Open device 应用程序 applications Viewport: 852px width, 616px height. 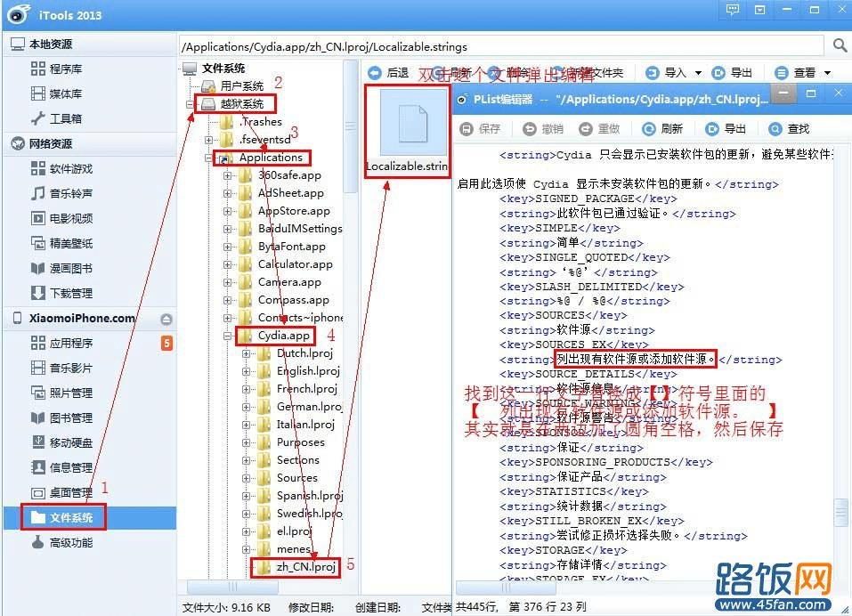(x=62, y=344)
